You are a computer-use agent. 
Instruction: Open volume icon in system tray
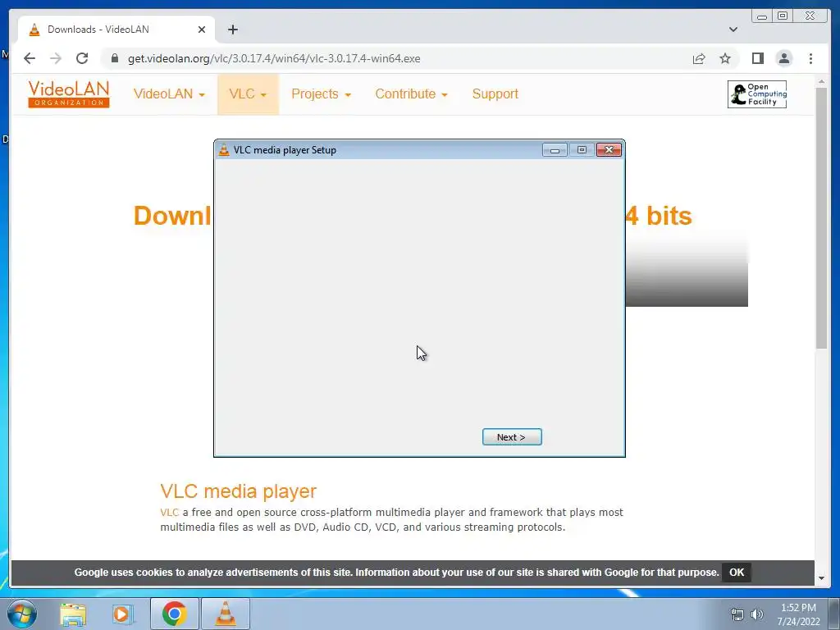click(x=757, y=614)
